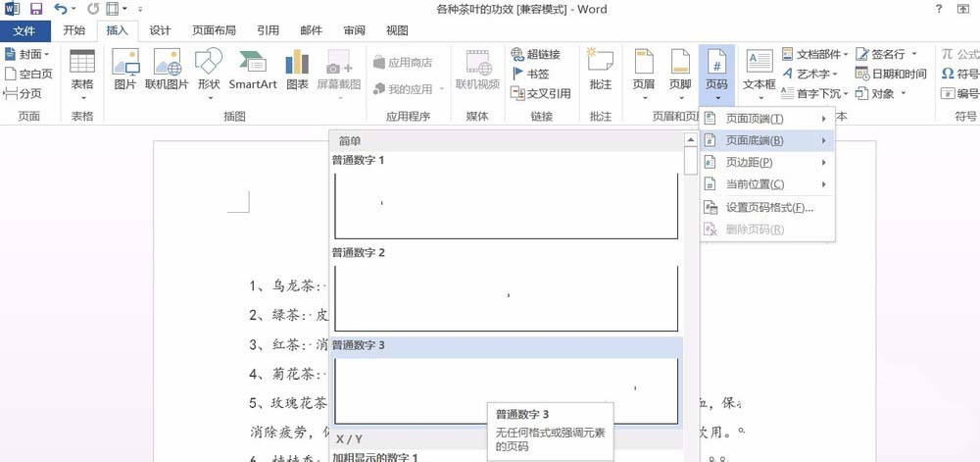The image size is (980, 462).
Task: Add a bookmark with 书签
Action: (x=530, y=74)
